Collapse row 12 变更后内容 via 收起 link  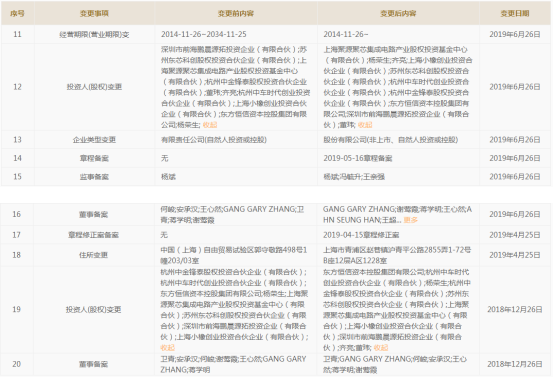tap(365, 125)
